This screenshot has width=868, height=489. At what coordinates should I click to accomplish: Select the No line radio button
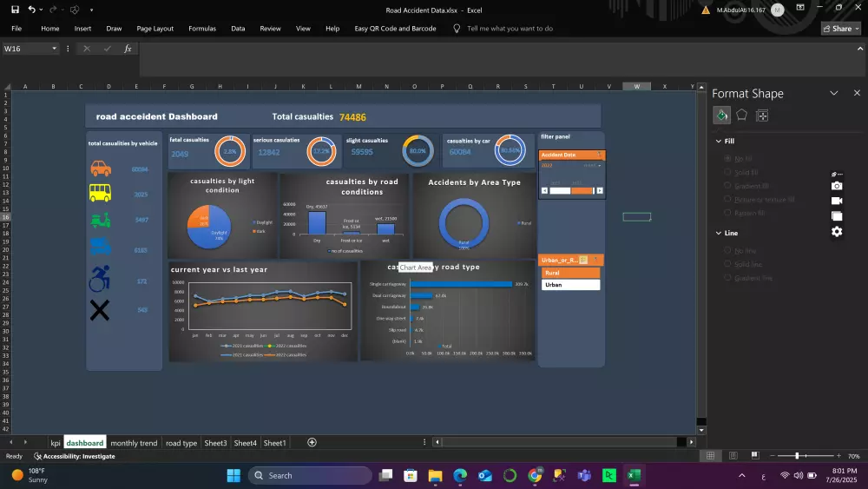[727, 250]
